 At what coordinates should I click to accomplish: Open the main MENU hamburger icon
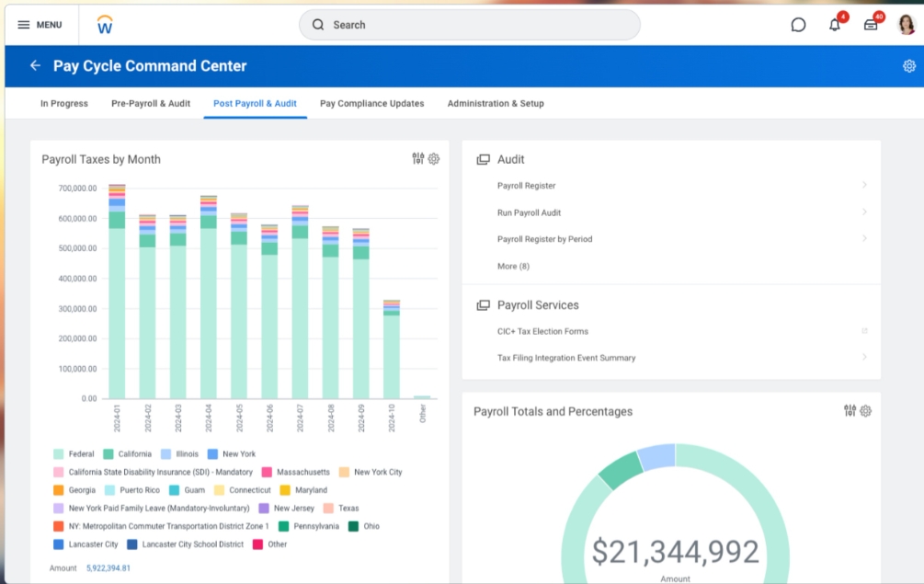tap(24, 25)
